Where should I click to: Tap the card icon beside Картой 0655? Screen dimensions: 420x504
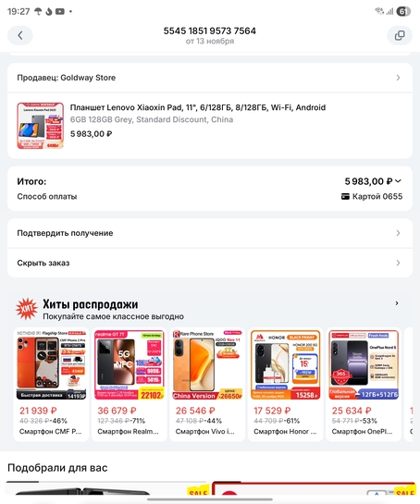pos(345,196)
